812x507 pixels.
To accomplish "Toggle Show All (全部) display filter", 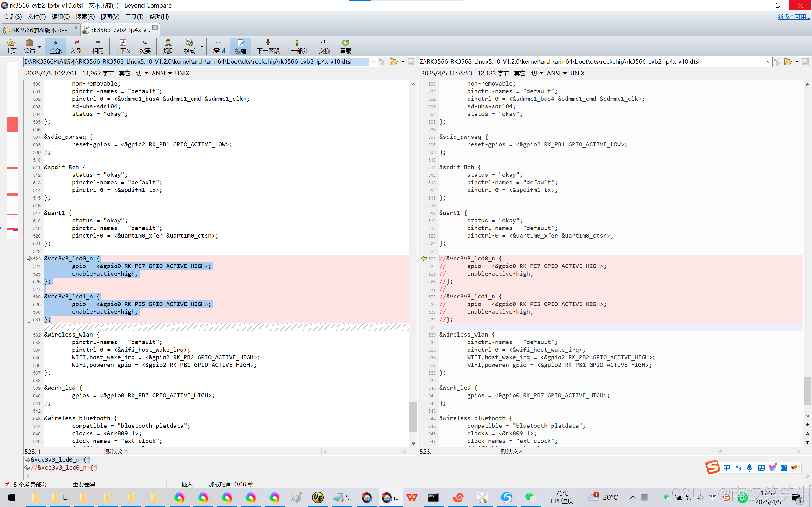I will (56, 46).
